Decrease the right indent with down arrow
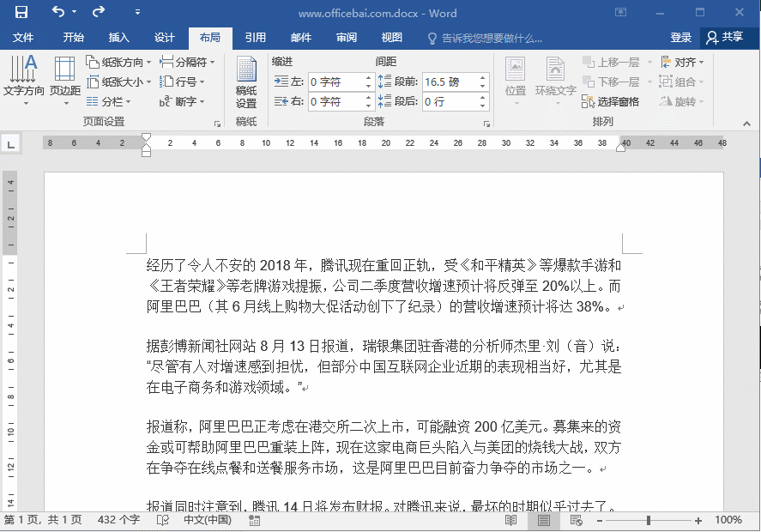This screenshot has height=532, width=761. pos(369,106)
